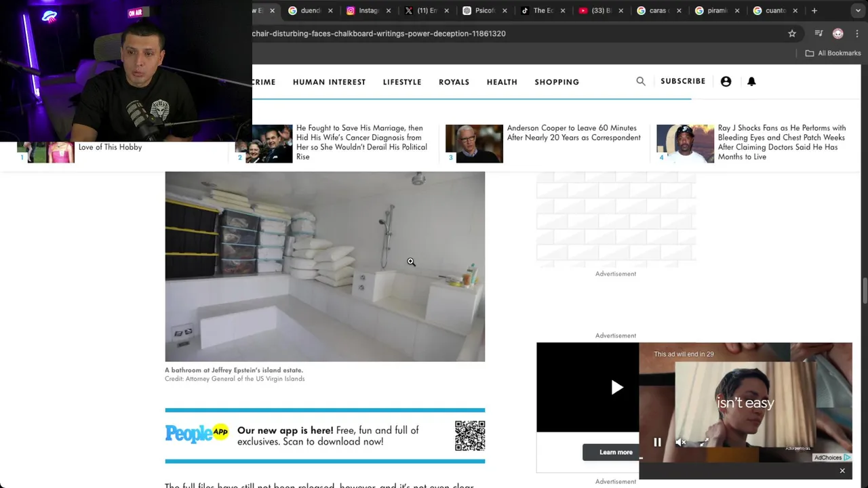Close the piramid tab

tap(737, 11)
